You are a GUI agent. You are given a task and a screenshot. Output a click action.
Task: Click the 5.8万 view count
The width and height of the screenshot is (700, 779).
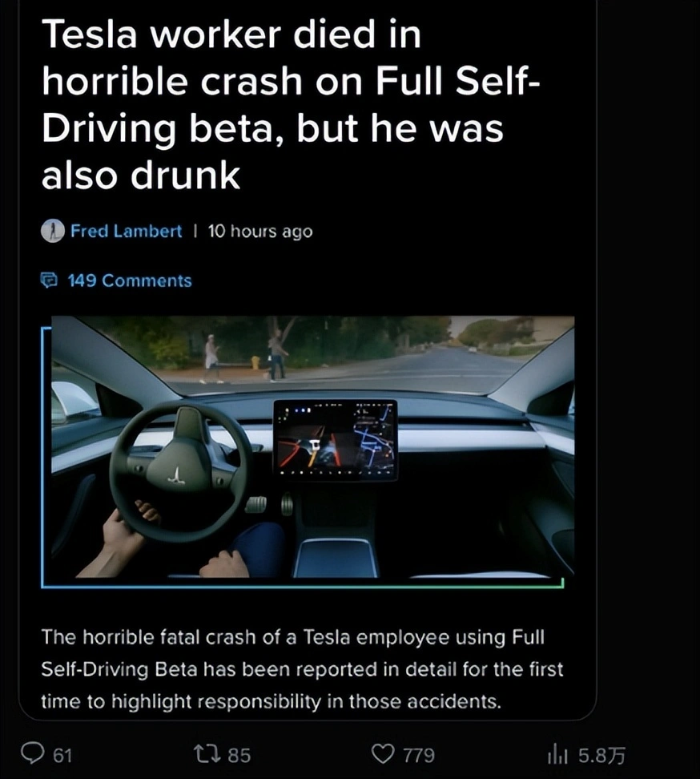601,756
